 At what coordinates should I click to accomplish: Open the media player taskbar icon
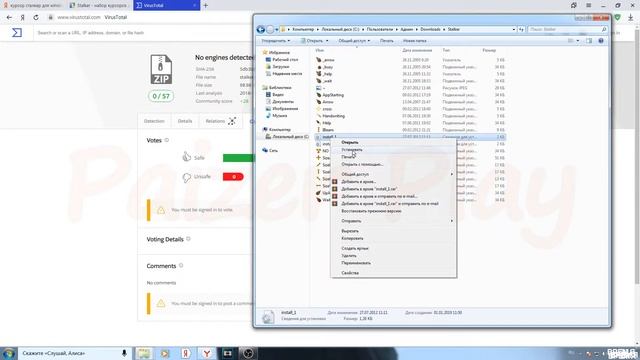coord(164,353)
